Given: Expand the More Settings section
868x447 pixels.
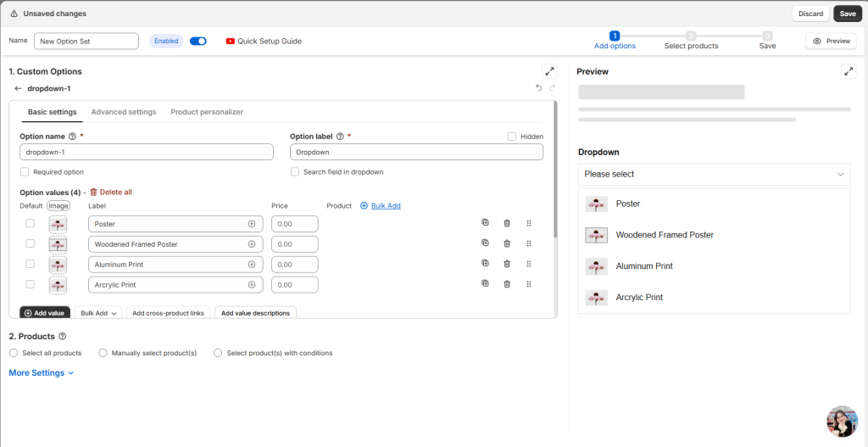Looking at the screenshot, I should tap(41, 373).
